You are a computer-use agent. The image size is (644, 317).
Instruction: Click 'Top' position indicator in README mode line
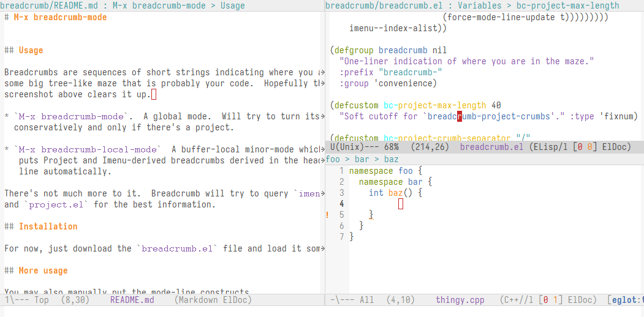click(42, 300)
